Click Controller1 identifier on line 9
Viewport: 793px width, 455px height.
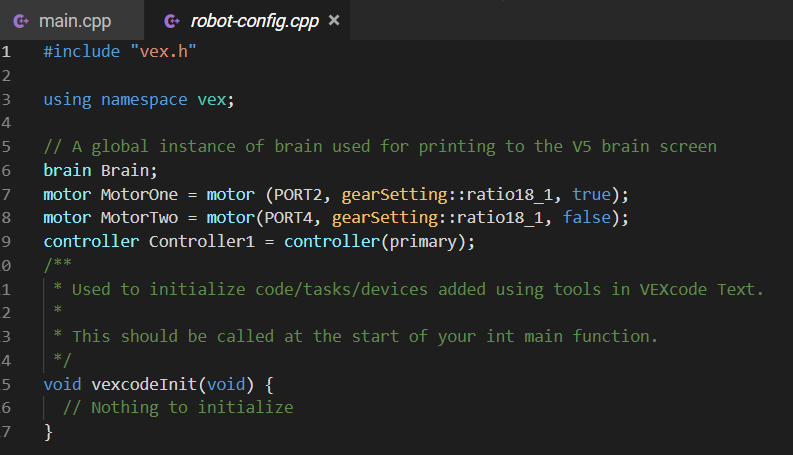pyautogui.click(x=201, y=241)
